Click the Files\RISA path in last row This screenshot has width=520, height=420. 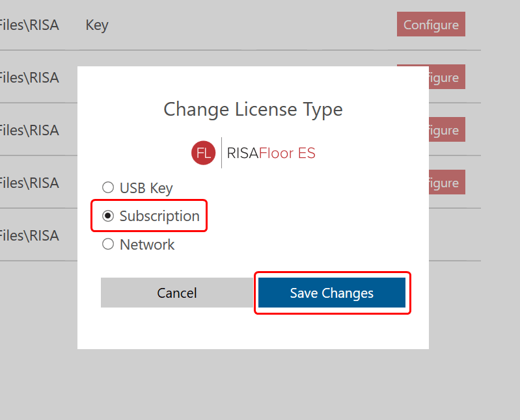pyautogui.click(x=29, y=235)
